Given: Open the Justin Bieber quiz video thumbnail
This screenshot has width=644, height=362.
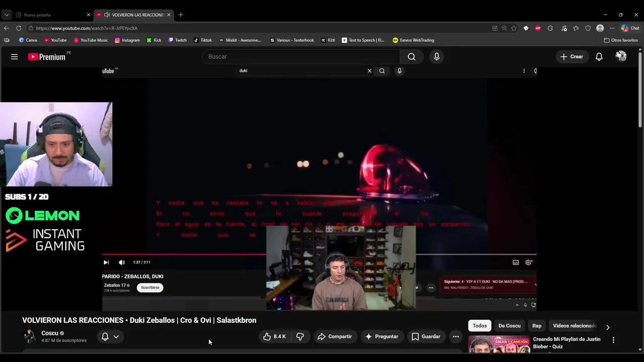Looking at the screenshot, I should [499, 344].
